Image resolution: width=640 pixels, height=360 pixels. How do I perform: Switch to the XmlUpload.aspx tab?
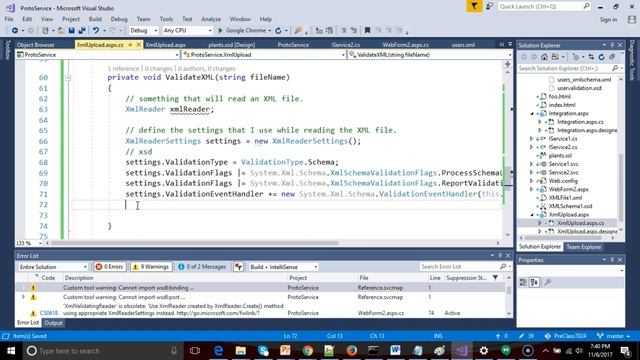click(x=166, y=45)
